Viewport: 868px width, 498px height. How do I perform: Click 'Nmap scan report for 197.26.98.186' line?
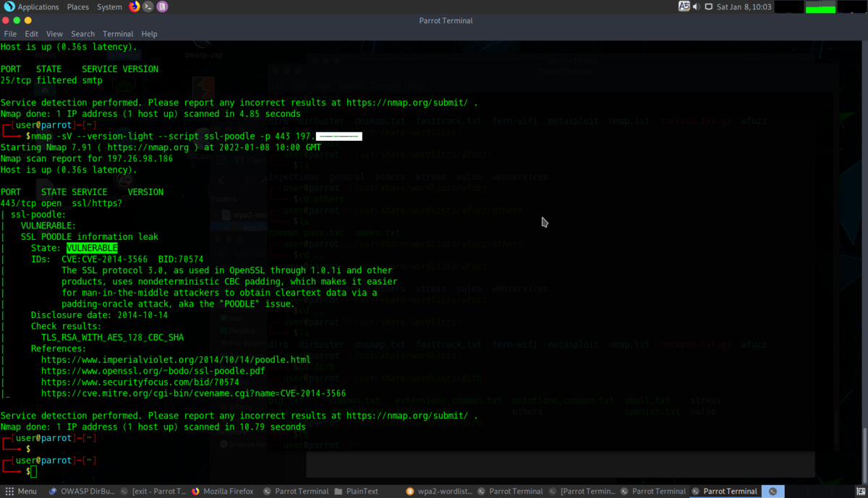[x=87, y=158]
